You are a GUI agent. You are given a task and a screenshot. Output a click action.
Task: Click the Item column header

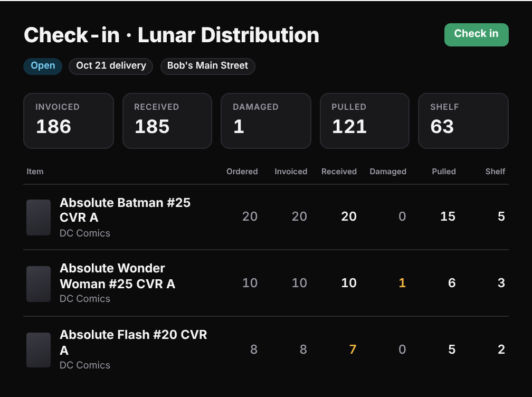(35, 172)
